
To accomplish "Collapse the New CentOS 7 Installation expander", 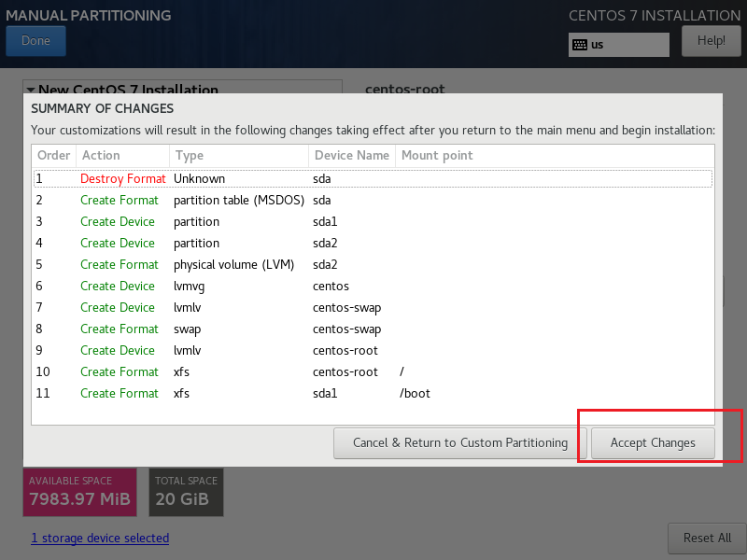I will coord(31,90).
